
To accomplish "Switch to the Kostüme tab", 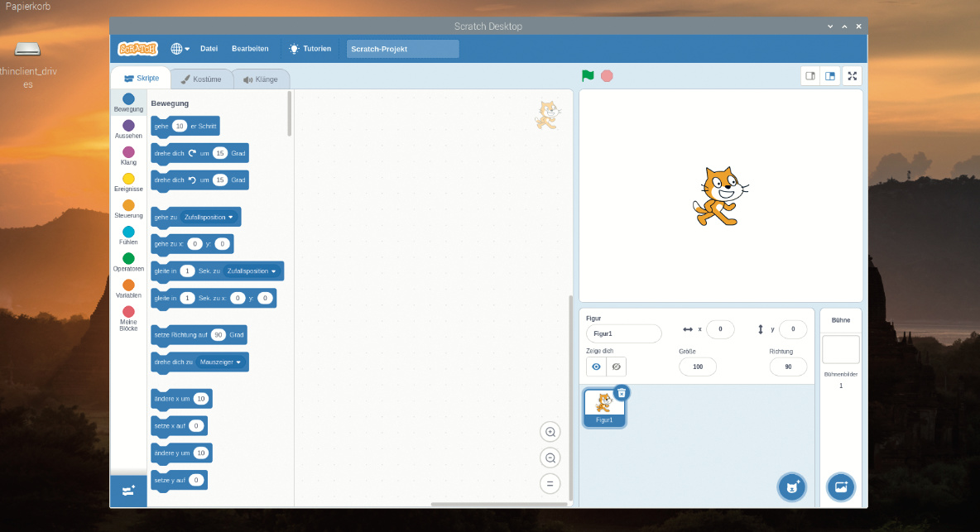I will click(x=201, y=79).
